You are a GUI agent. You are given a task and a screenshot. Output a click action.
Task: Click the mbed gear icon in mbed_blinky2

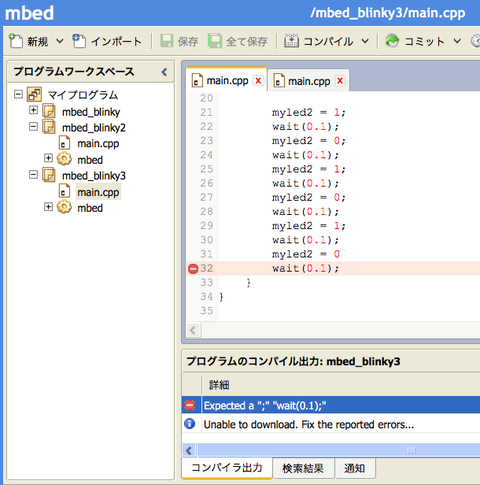point(64,159)
